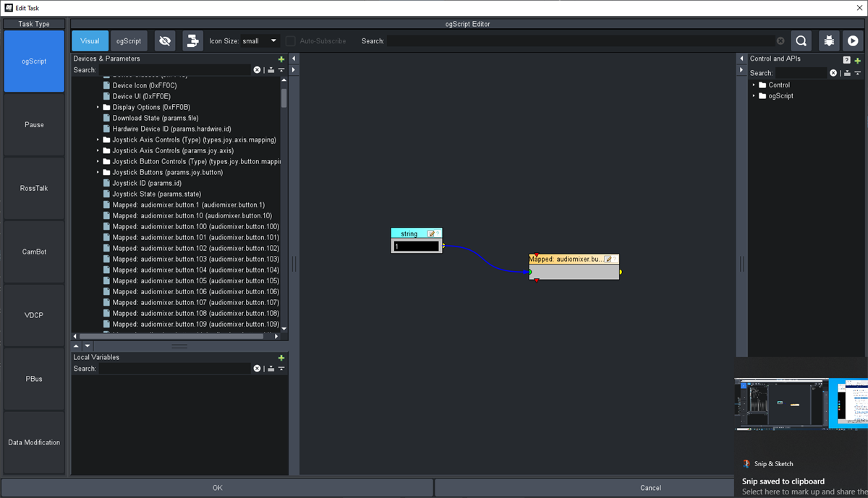Click vertical scrollbar of device parameters list
This screenshot has height=498, width=868.
(x=284, y=98)
